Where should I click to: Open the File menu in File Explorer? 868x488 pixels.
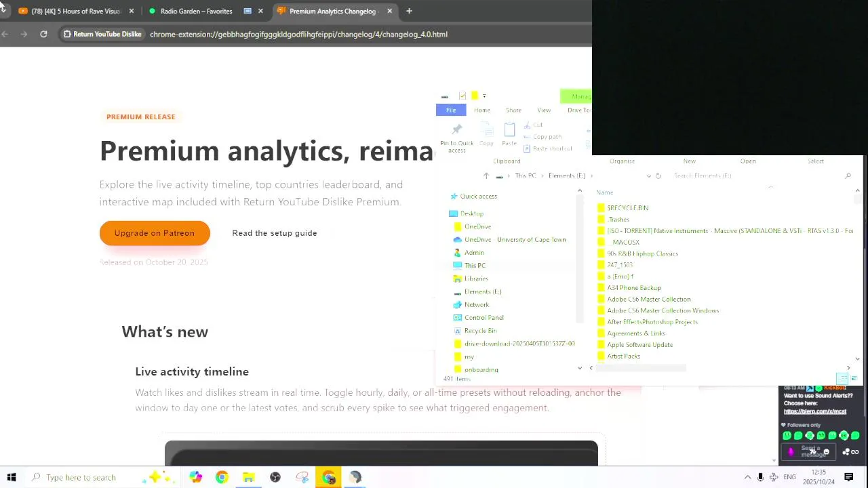point(451,110)
